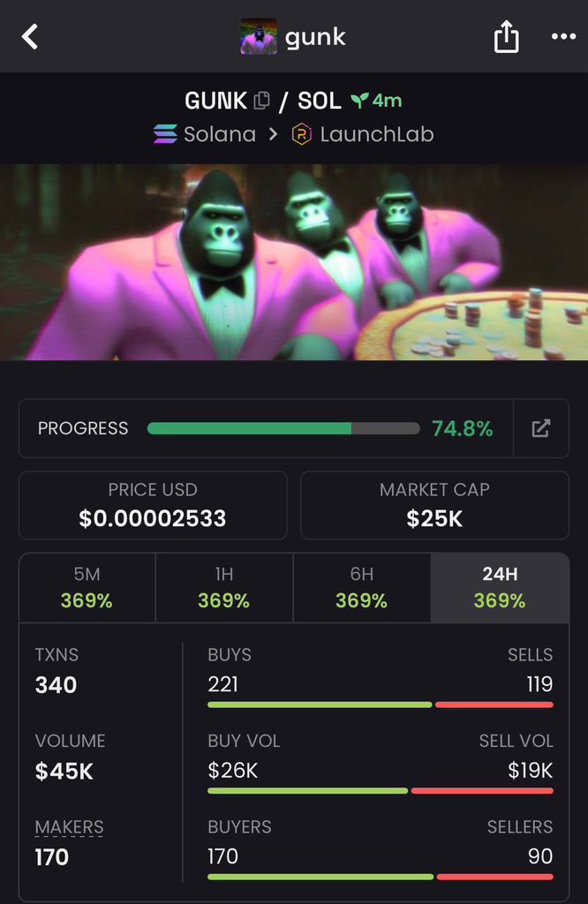
Task: Click the green sprout age icon
Action: [x=359, y=101]
